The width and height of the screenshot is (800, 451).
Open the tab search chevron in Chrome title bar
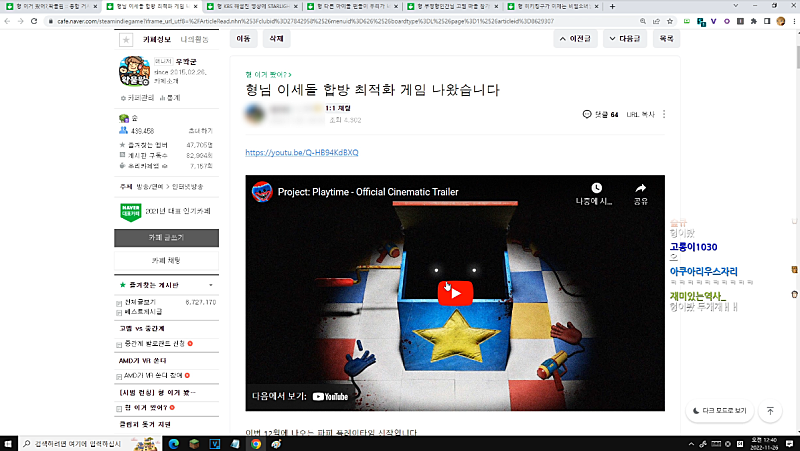(x=735, y=6)
